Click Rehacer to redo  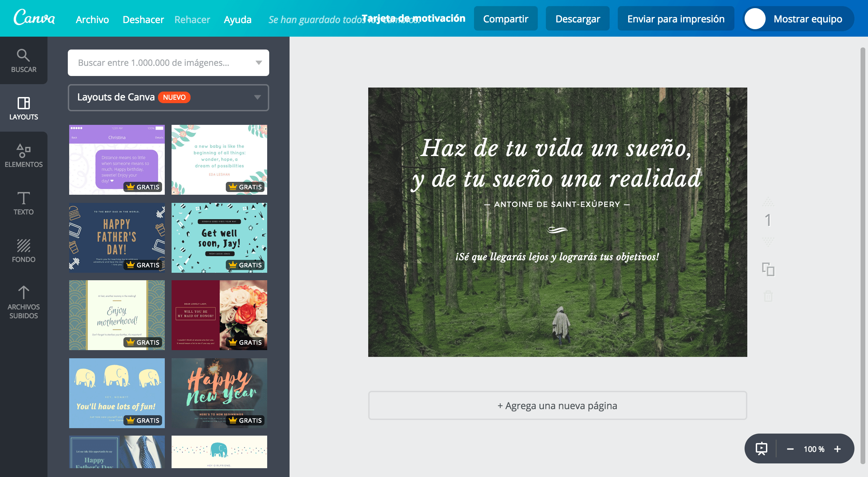coord(192,19)
